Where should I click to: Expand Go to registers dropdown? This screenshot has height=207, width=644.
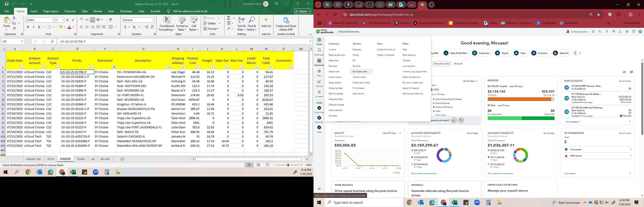point(573,122)
